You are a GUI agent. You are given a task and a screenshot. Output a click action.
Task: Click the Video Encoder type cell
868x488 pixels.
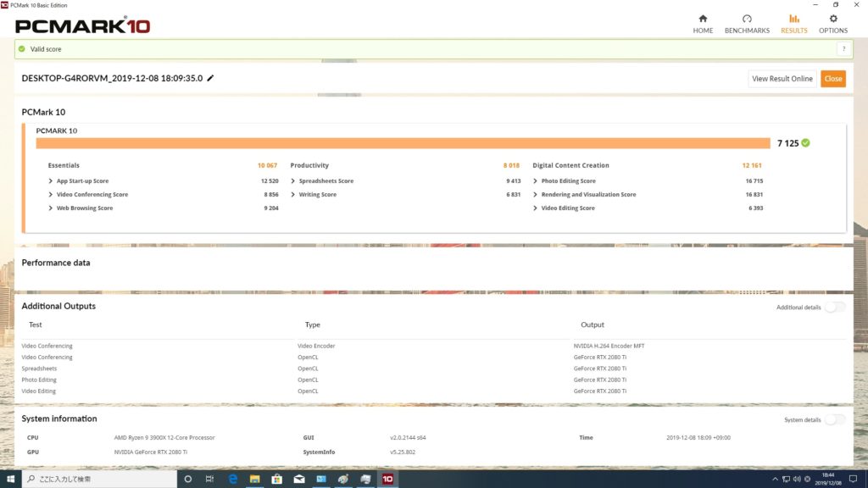316,346
